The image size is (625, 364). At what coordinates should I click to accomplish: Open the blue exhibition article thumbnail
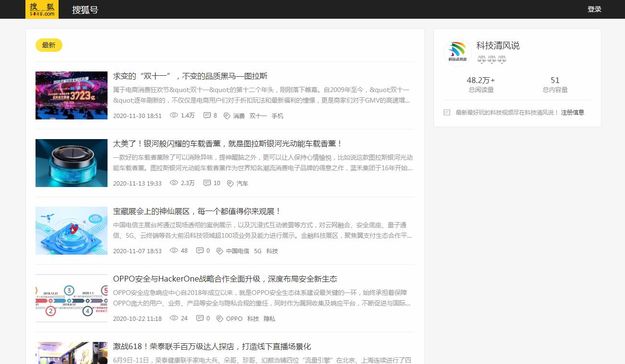tap(72, 231)
